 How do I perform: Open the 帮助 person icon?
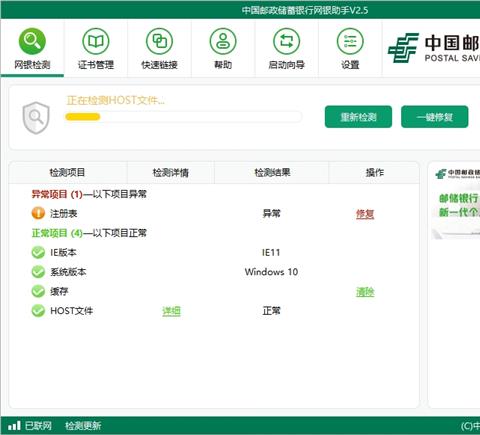tap(223, 41)
